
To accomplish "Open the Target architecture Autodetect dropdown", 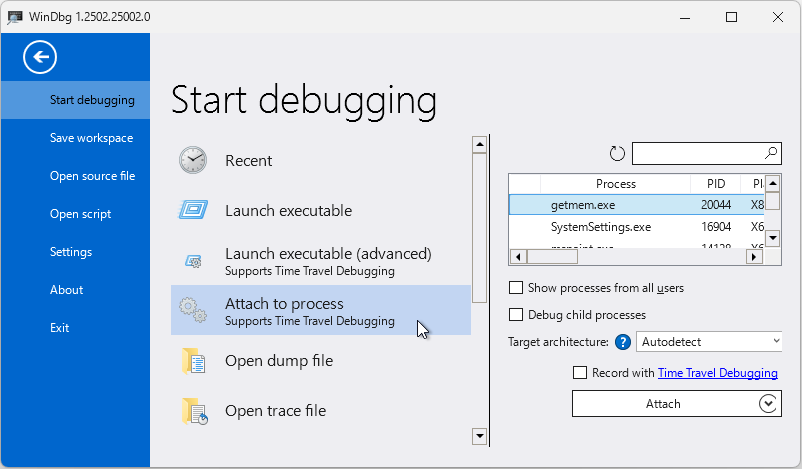I will click(709, 342).
